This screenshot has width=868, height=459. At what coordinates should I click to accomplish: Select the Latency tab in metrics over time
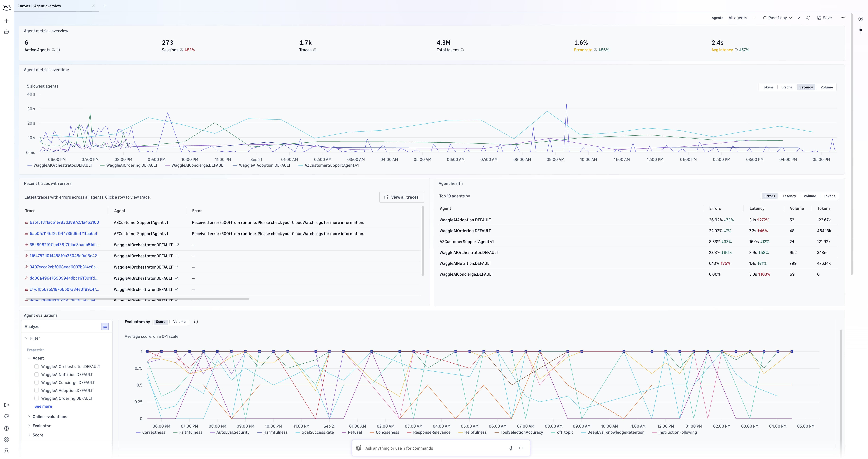(806, 87)
